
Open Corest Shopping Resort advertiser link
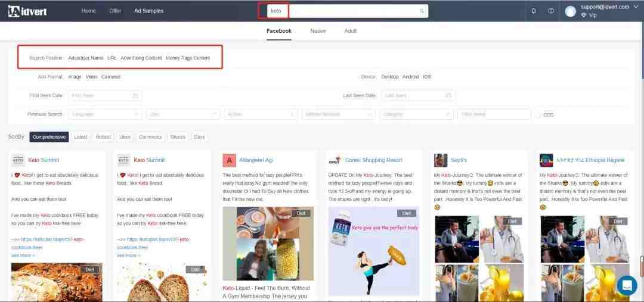click(374, 160)
